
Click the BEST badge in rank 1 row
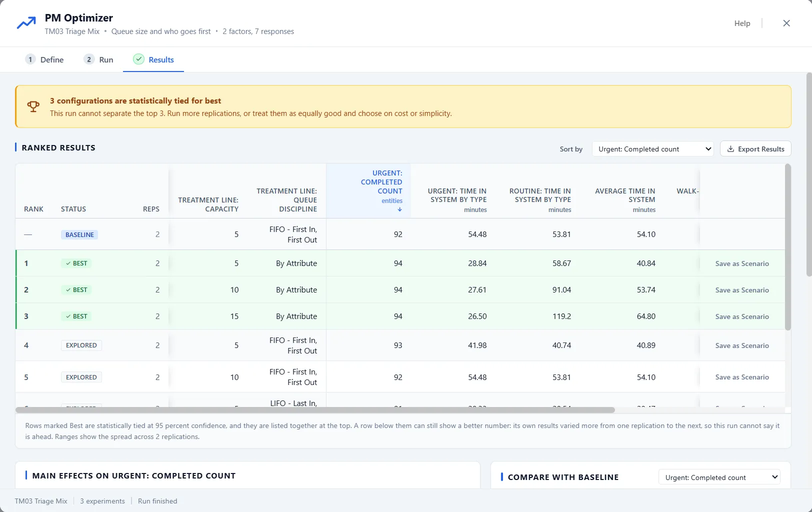(76, 263)
